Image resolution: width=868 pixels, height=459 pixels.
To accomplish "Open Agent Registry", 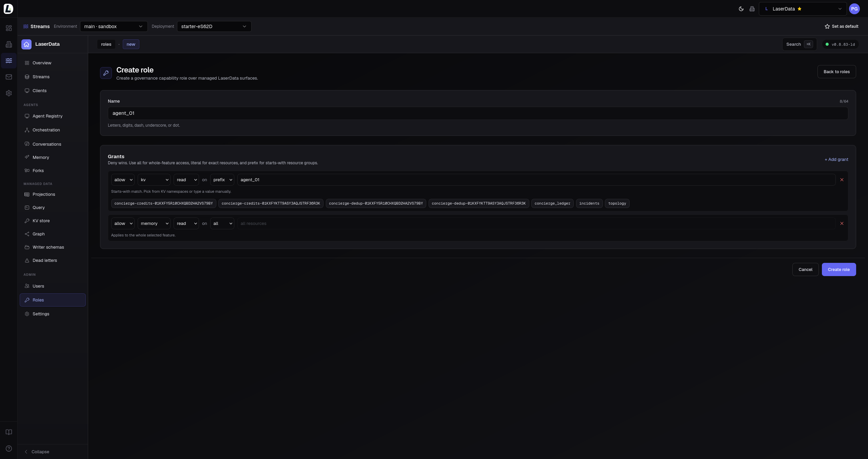I will point(53,116).
